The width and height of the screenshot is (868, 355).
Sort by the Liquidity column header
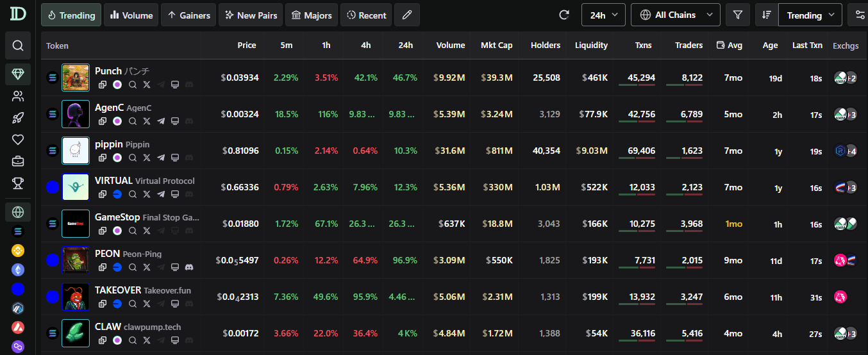click(591, 45)
